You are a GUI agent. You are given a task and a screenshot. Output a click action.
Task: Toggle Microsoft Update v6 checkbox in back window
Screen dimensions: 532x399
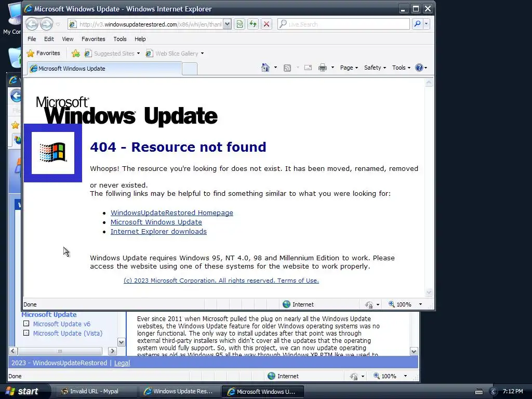(x=26, y=324)
